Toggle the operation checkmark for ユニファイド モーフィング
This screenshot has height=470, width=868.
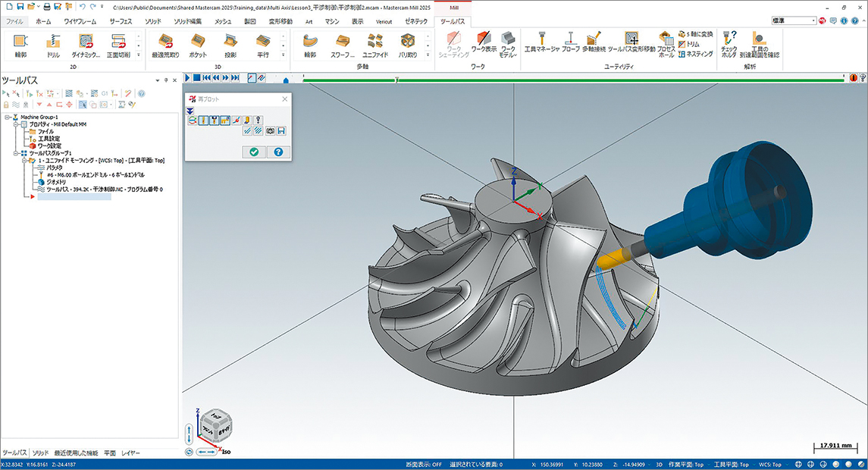tap(32, 161)
